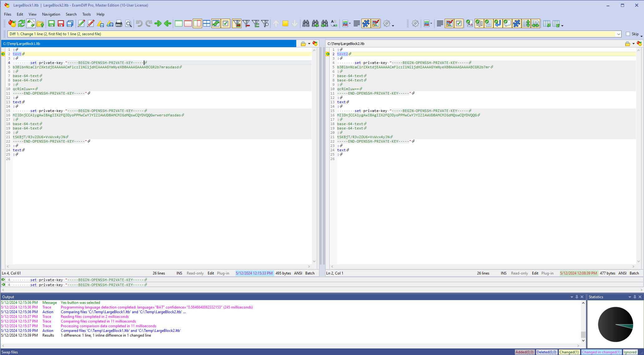
Task: Enable the Skip checkbox
Action: pos(628,34)
